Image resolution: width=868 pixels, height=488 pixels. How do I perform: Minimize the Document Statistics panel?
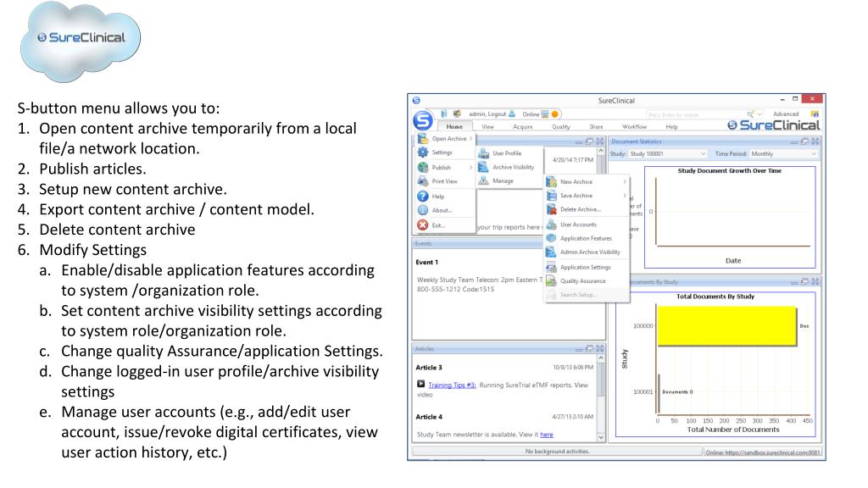(x=794, y=141)
